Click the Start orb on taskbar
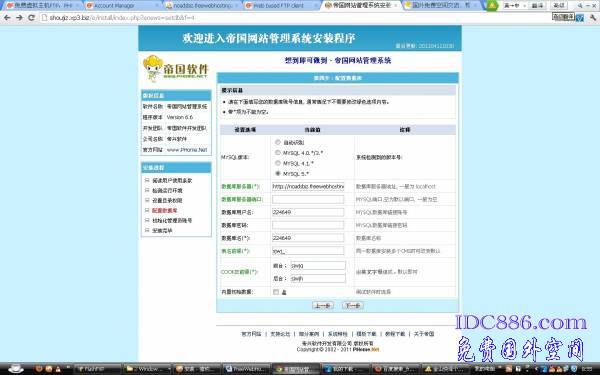600x375 pixels. pos(15,368)
